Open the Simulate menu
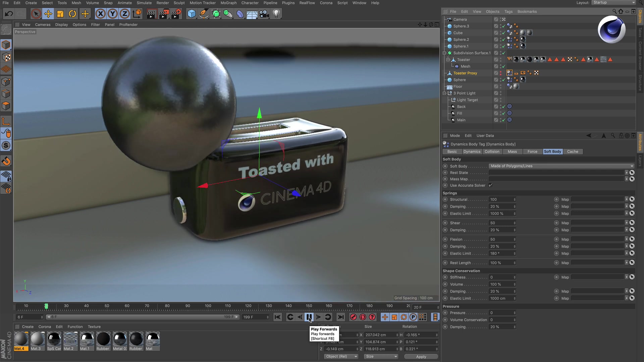The height and width of the screenshot is (362, 644). click(144, 3)
